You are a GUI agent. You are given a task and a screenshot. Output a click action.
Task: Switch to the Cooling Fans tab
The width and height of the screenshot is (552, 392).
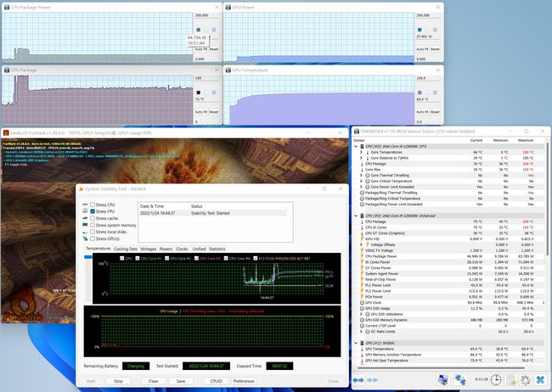pyautogui.click(x=125, y=249)
